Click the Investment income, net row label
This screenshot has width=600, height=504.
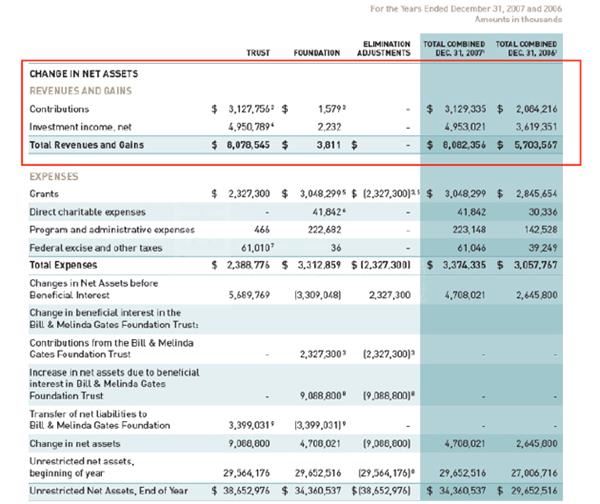[78, 127]
